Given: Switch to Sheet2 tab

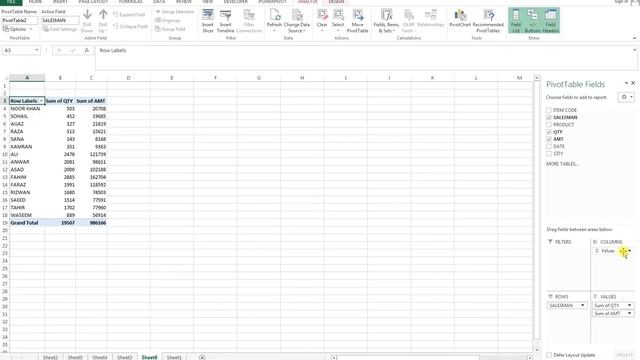Looking at the screenshot, I should coord(50,357).
